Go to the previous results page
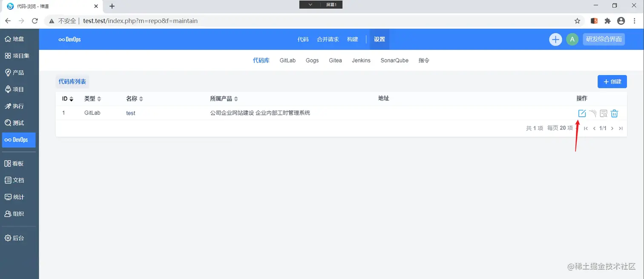 594,128
